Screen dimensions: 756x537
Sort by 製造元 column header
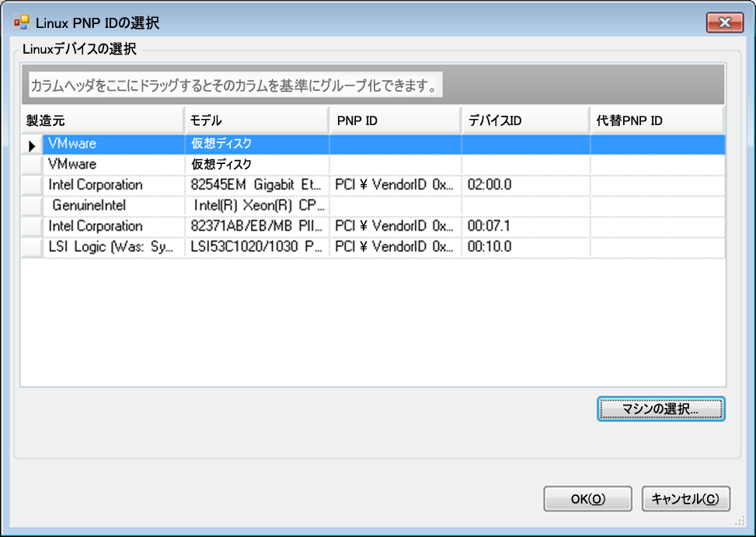pyautogui.click(x=101, y=120)
